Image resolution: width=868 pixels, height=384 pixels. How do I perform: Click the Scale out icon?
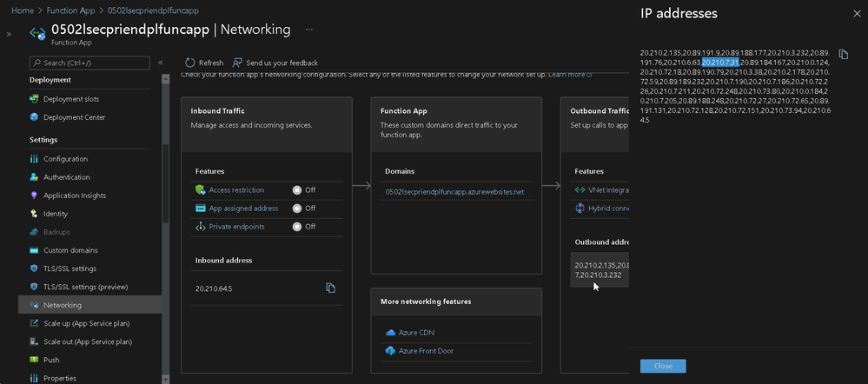tap(34, 341)
